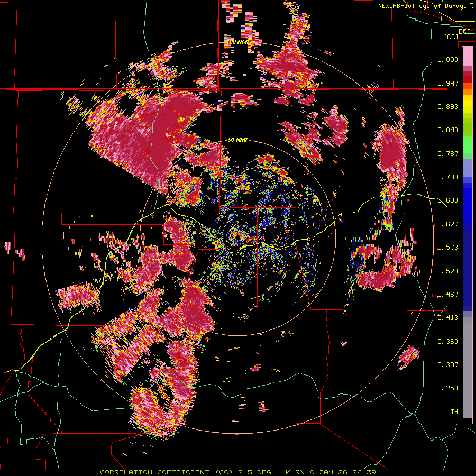This screenshot has width=476, height=476.
Task: Select the 0.680 legend value
Action: [x=448, y=200]
